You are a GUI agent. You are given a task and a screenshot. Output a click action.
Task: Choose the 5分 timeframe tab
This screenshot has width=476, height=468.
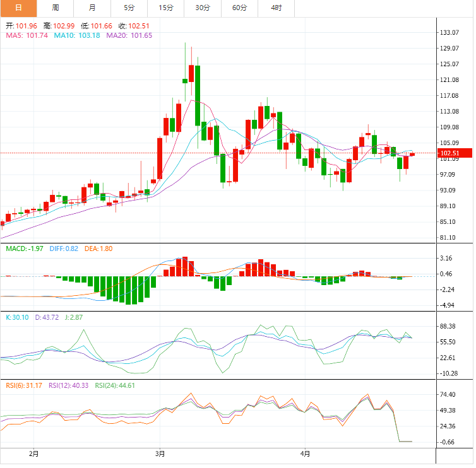pyautogui.click(x=129, y=8)
